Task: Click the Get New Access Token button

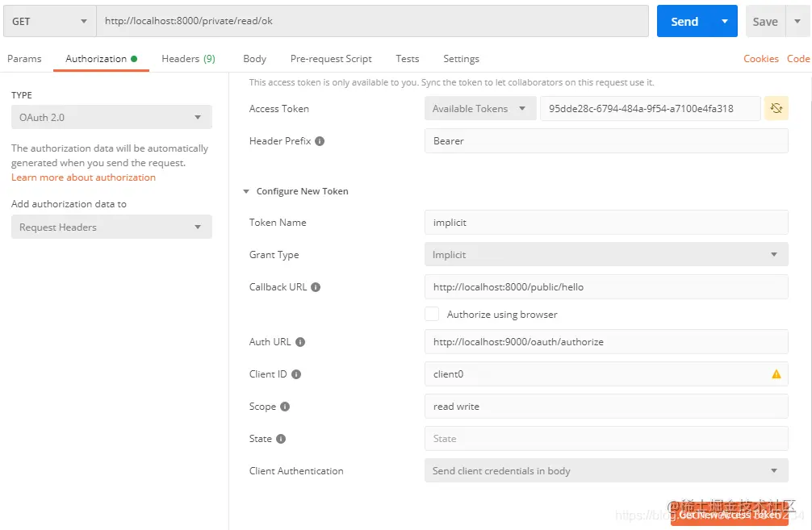Action: [x=729, y=514]
